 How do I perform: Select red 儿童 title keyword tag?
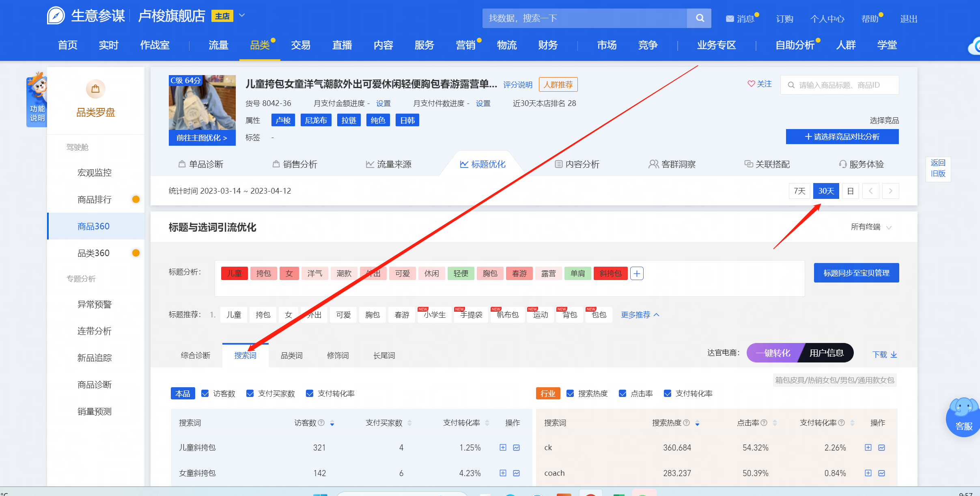234,274
